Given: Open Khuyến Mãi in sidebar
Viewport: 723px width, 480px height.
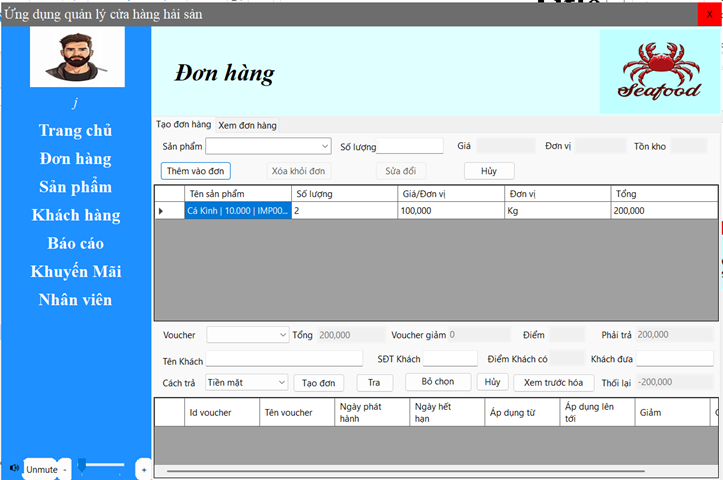Looking at the screenshot, I should (x=76, y=272).
